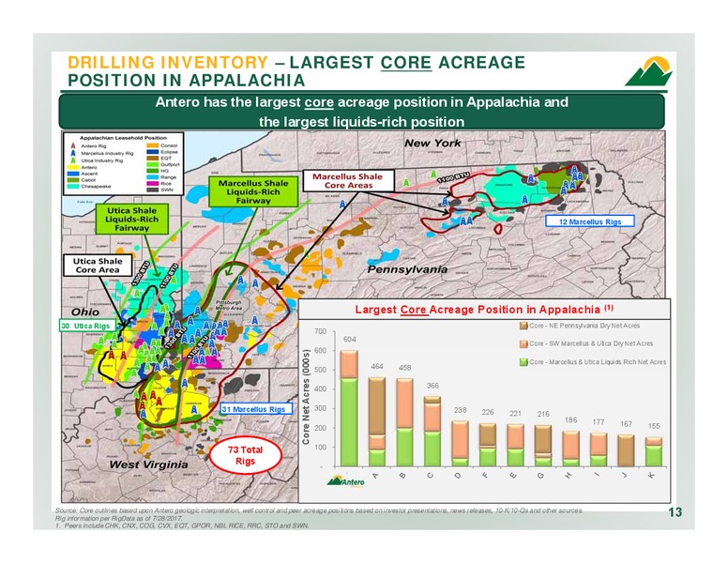Click the EQT brown legend swatch
728x563 pixels.
coord(153,159)
